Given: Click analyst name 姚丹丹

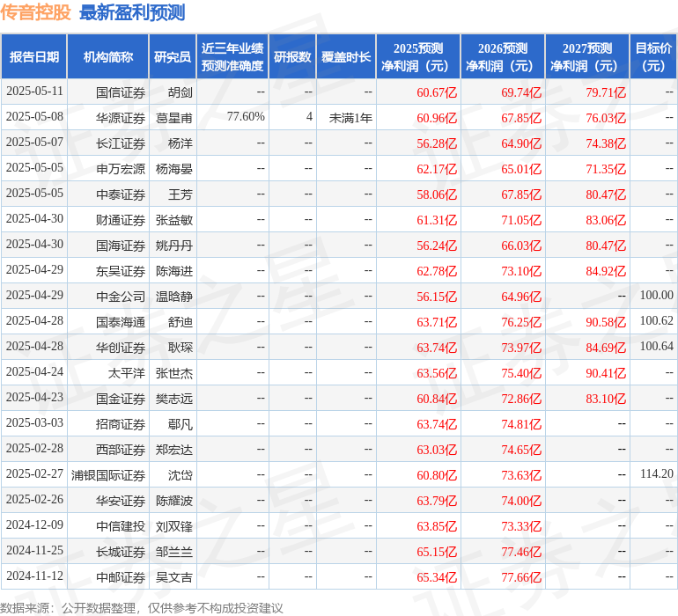Looking at the screenshot, I should tap(173, 246).
